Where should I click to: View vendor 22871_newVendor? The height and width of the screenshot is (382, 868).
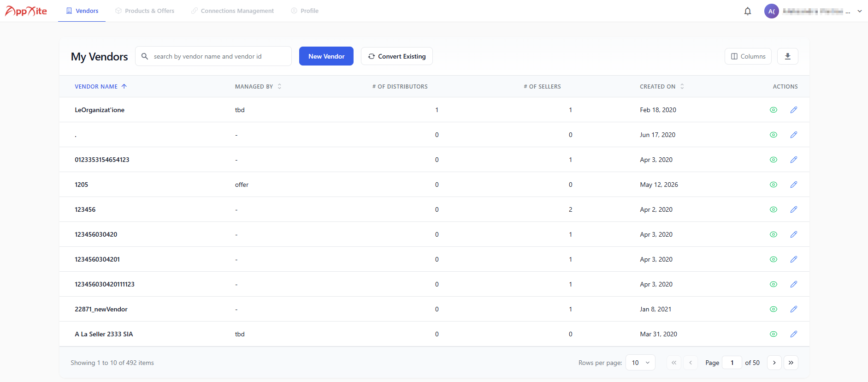(x=774, y=309)
